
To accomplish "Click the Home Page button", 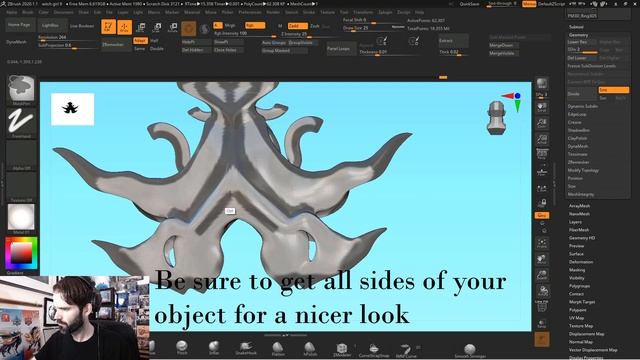I will pos(19,25).
